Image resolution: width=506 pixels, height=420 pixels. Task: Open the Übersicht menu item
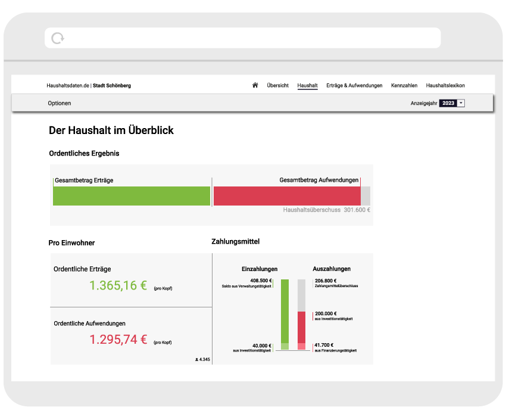(277, 85)
